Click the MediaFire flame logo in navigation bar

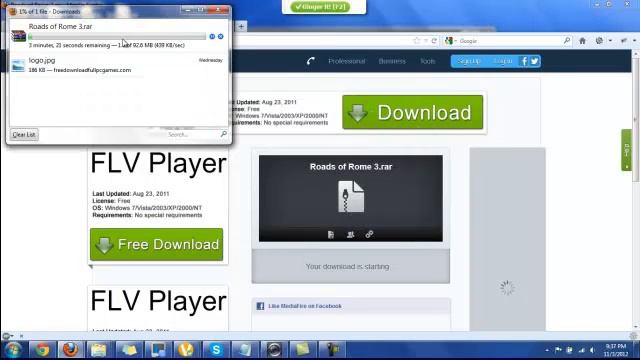(311, 61)
